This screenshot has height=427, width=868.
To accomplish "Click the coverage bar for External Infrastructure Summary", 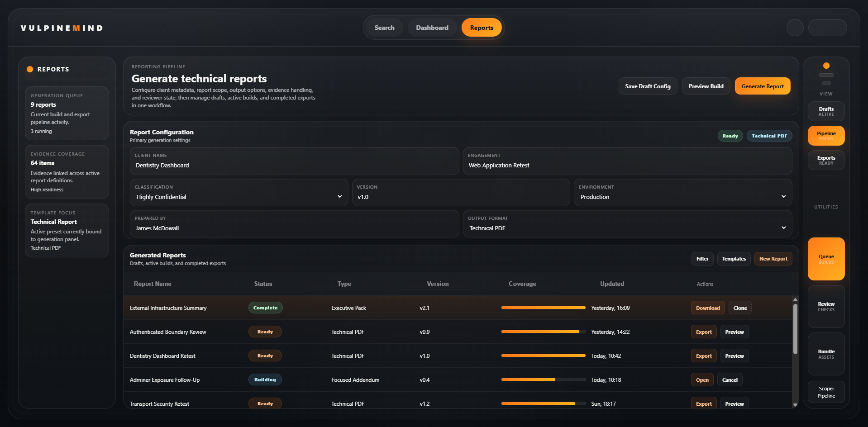I will (543, 308).
